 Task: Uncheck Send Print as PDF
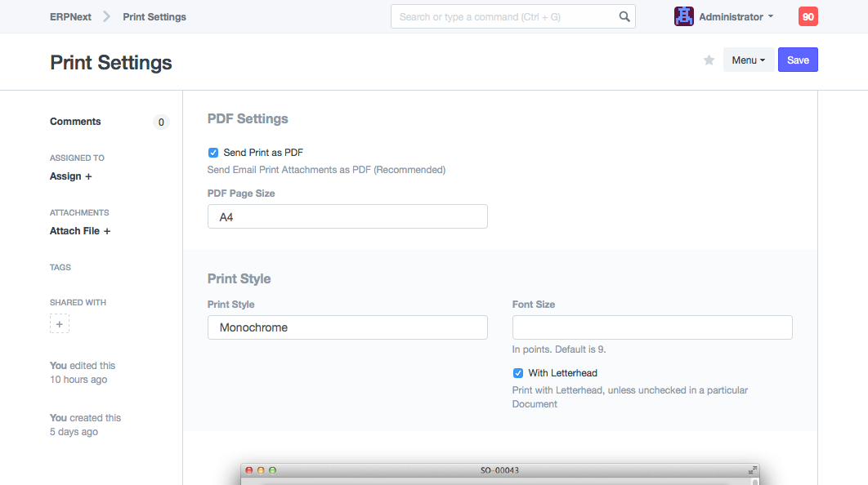[213, 153]
